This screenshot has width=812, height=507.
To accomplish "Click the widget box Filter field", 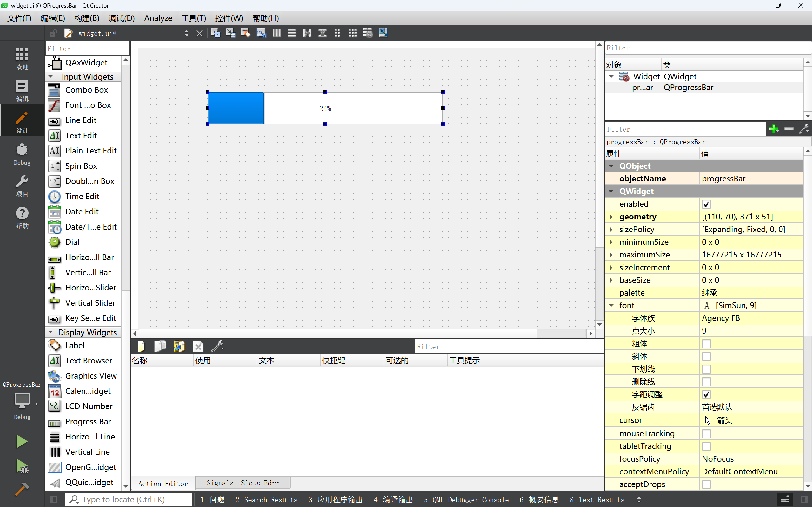I will click(x=87, y=49).
